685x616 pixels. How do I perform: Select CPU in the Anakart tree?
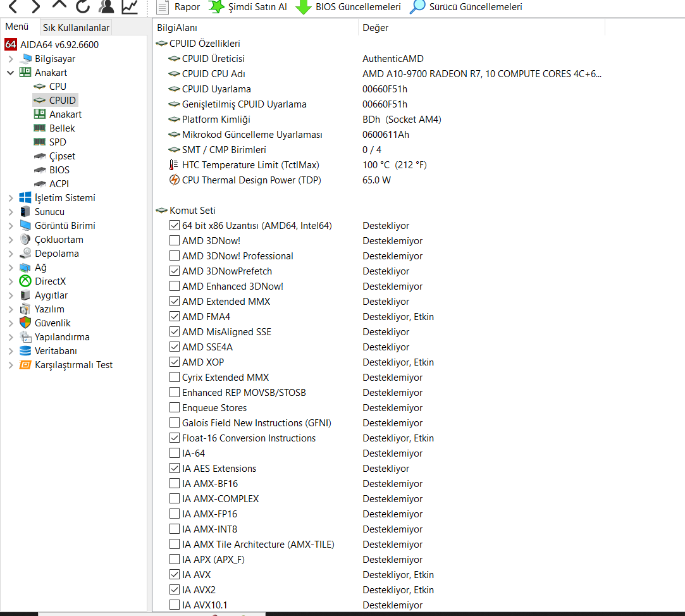[x=58, y=87]
